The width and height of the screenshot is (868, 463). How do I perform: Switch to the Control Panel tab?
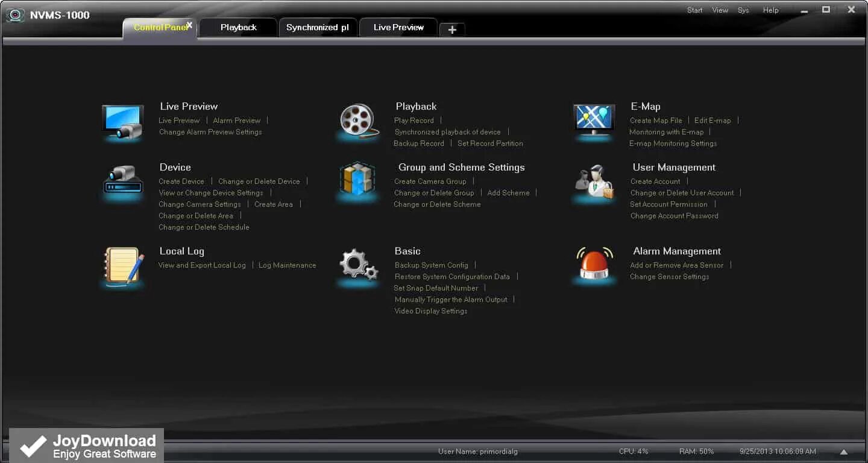tap(159, 28)
